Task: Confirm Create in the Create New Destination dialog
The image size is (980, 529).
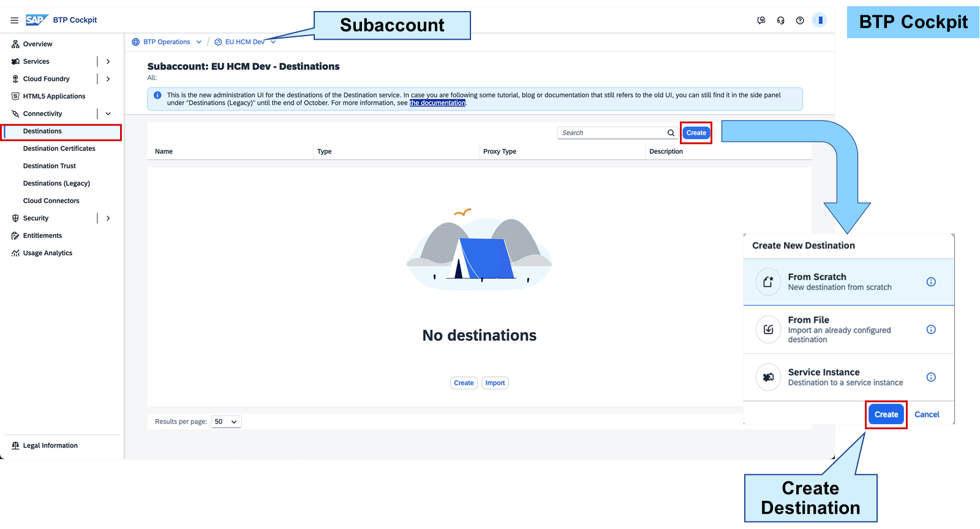Action: coord(886,415)
